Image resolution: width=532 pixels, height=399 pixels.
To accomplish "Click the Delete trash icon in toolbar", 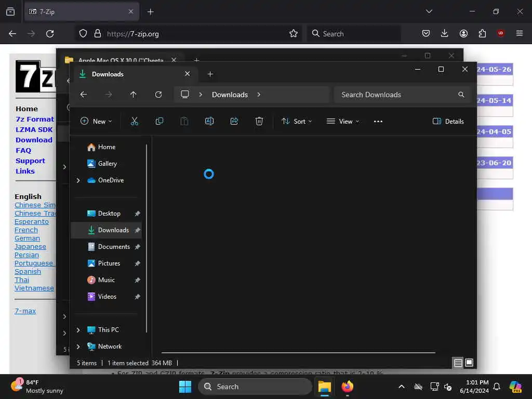I will pyautogui.click(x=259, y=121).
